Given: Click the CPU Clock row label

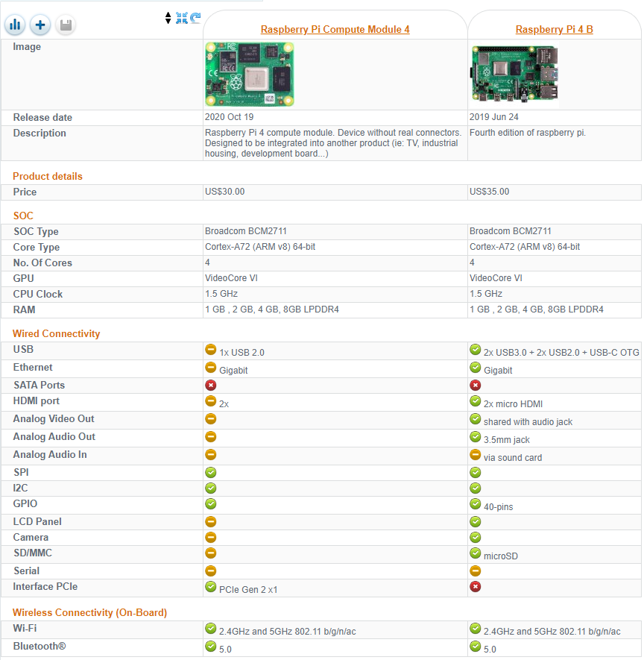Looking at the screenshot, I should [x=38, y=294].
